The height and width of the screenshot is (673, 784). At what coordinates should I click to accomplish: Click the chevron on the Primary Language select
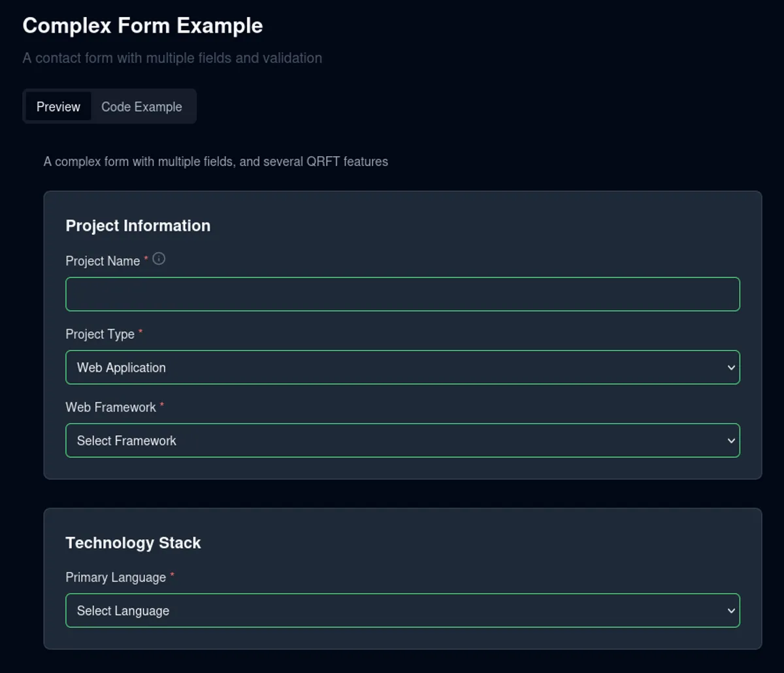731,610
